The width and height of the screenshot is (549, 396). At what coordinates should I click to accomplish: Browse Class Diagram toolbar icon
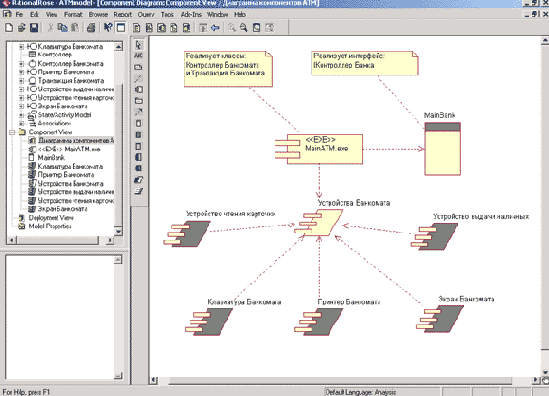point(137,28)
